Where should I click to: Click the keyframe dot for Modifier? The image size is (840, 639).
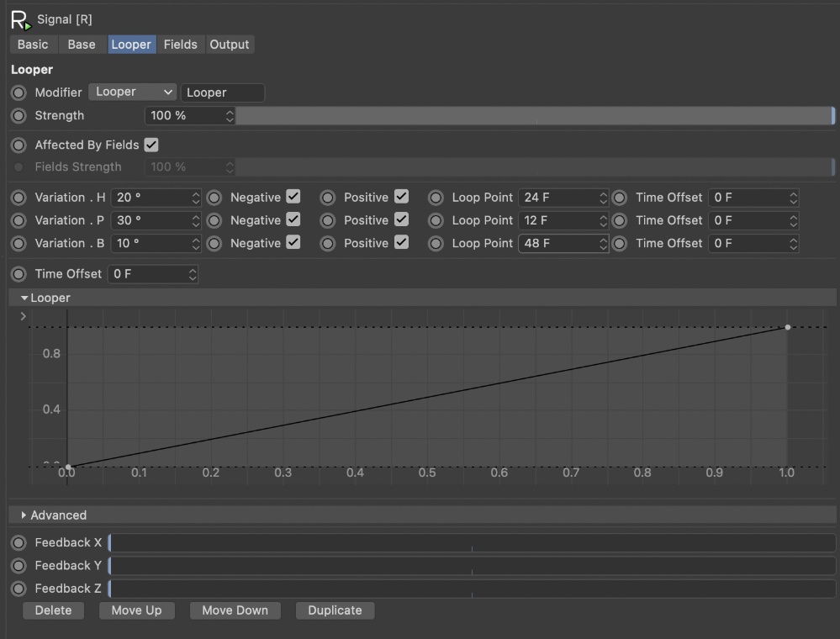[18, 92]
